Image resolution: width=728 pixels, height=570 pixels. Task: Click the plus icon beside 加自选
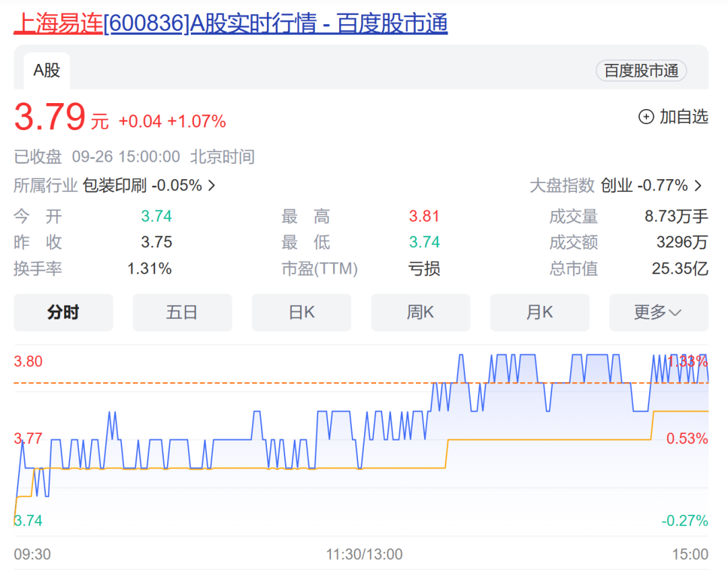coord(646,117)
